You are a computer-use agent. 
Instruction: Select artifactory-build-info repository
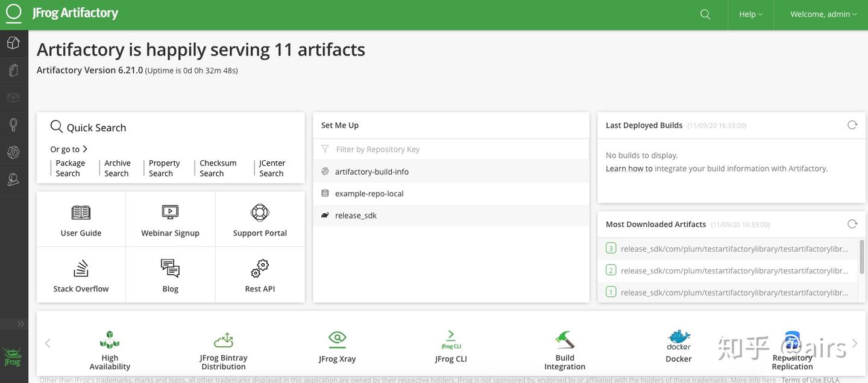[x=451, y=172]
